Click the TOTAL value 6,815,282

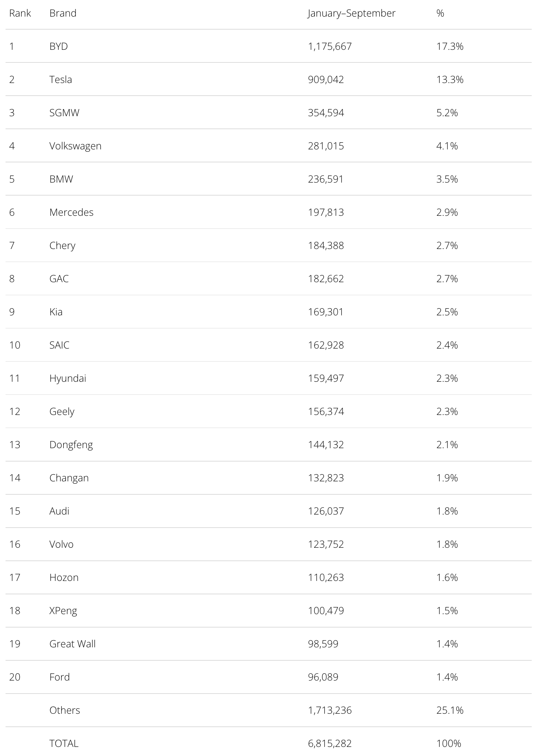tap(330, 743)
